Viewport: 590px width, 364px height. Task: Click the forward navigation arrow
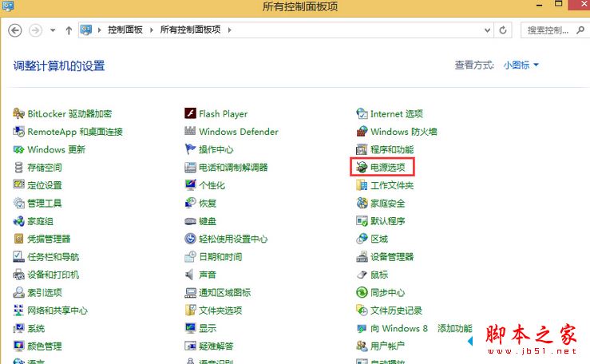(36, 30)
